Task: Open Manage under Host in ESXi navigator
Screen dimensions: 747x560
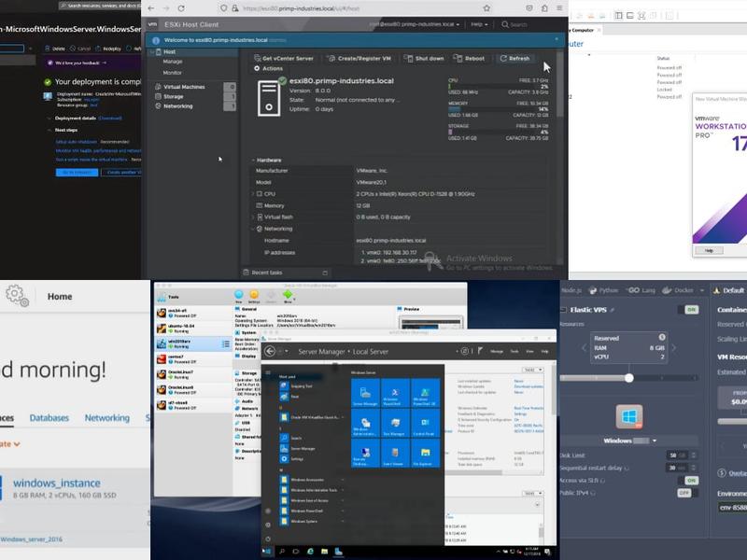Action: point(173,62)
